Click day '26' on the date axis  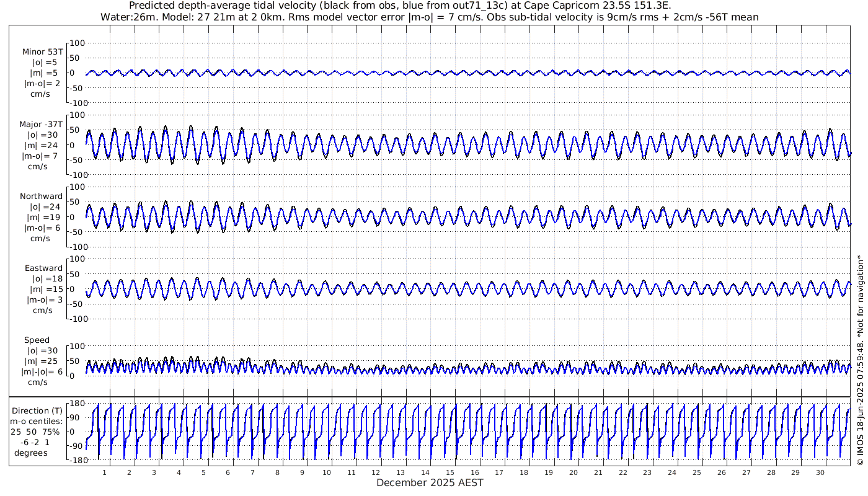pyautogui.click(x=721, y=472)
